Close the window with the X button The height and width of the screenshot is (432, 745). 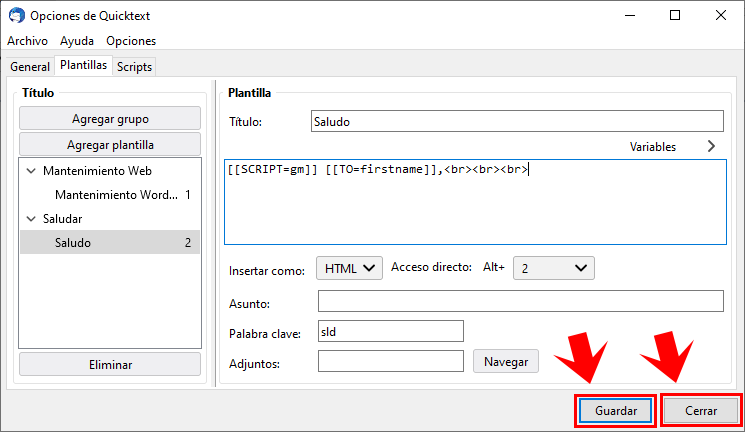point(721,15)
